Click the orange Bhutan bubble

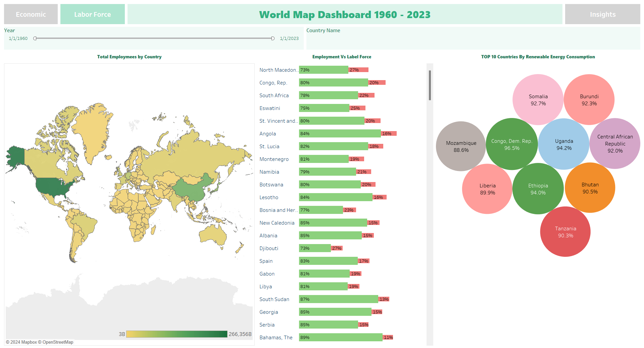590,188
